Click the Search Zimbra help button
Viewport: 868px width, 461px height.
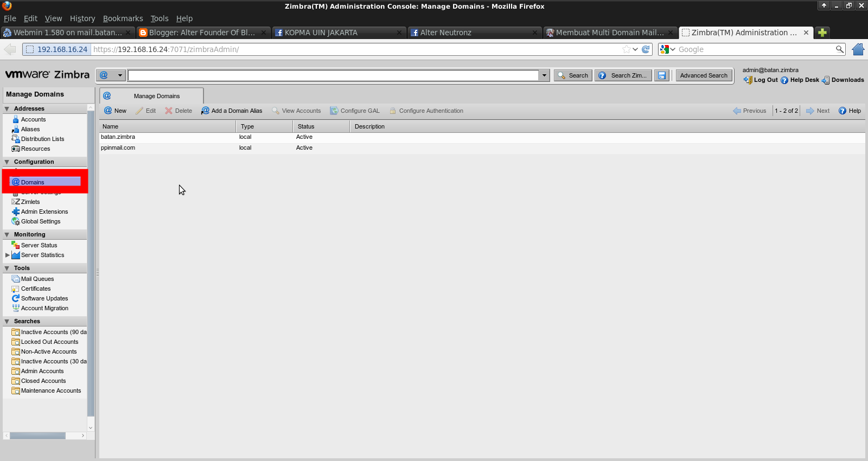(x=623, y=75)
